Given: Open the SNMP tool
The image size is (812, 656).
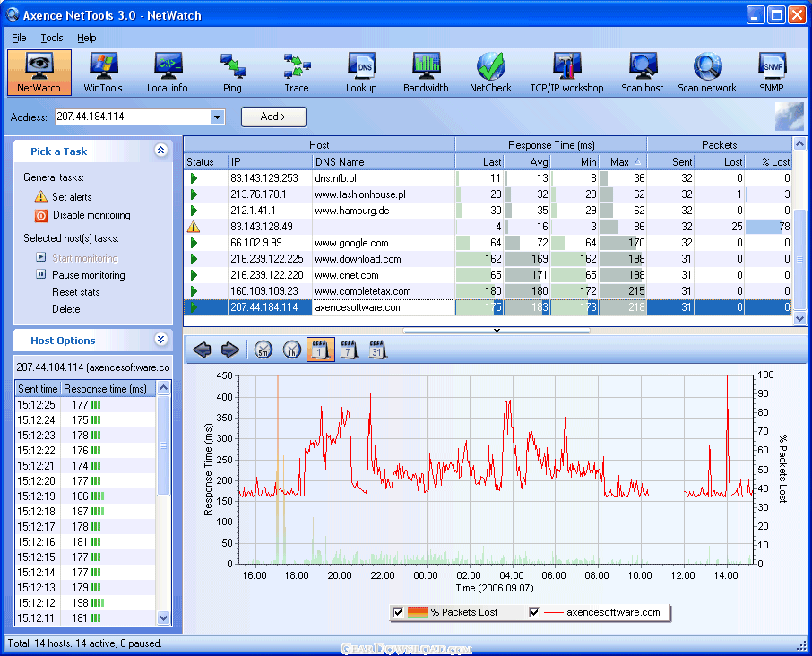Looking at the screenshot, I should tap(772, 73).
